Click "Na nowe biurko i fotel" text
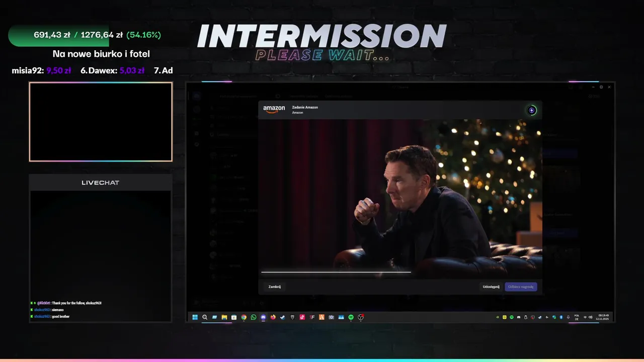 click(x=101, y=54)
